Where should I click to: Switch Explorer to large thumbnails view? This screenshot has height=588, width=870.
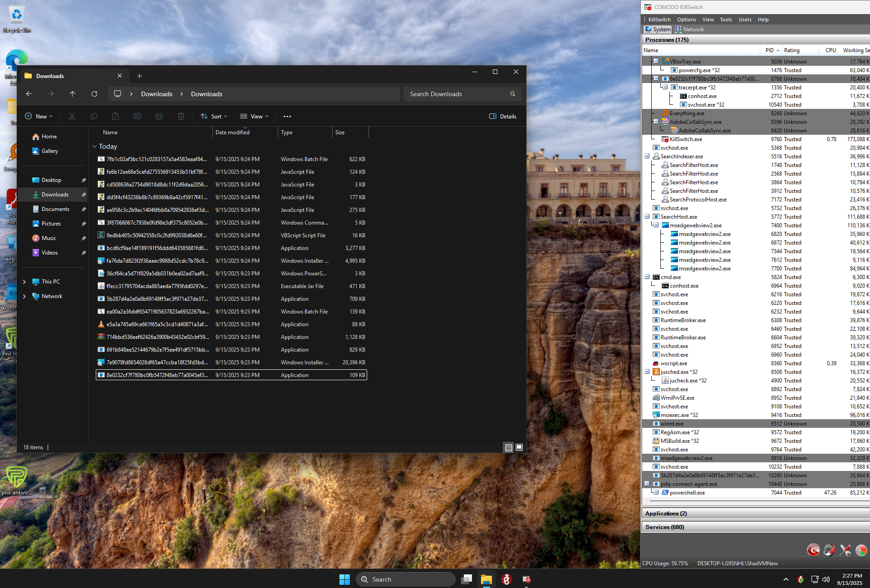(x=519, y=447)
